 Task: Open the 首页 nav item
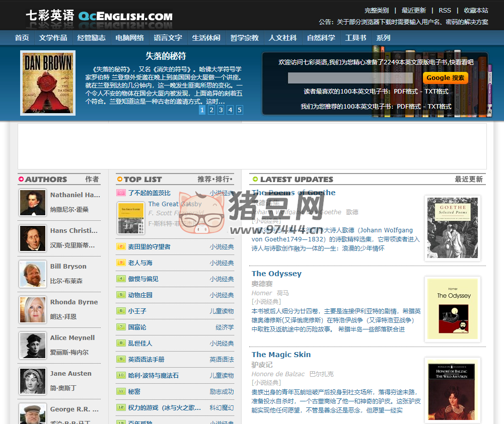tap(22, 38)
